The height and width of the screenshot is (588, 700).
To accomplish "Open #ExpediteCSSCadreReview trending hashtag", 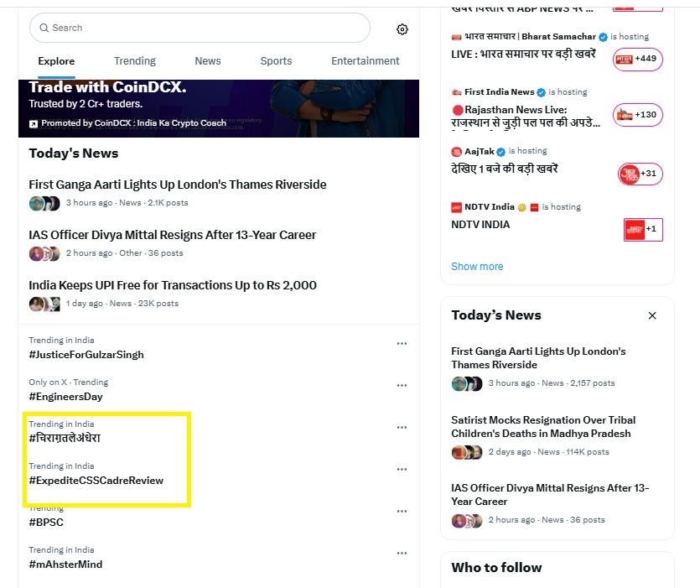I will tap(96, 481).
